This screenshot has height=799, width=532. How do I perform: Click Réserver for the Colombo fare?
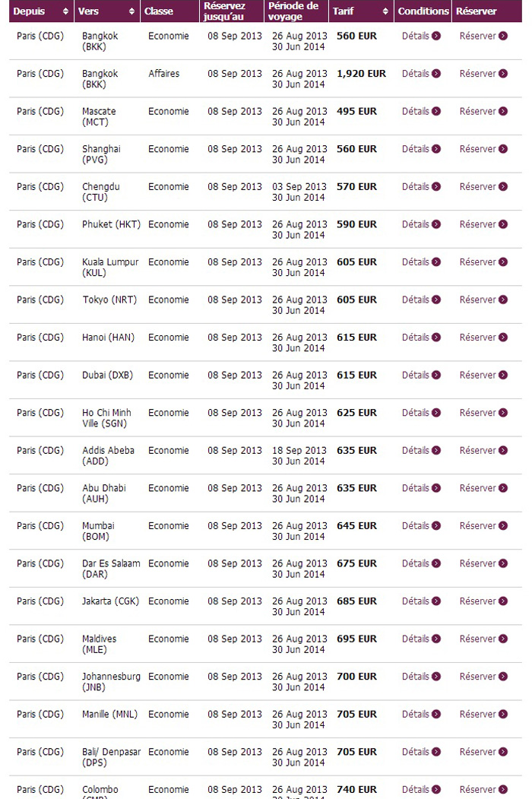(483, 789)
